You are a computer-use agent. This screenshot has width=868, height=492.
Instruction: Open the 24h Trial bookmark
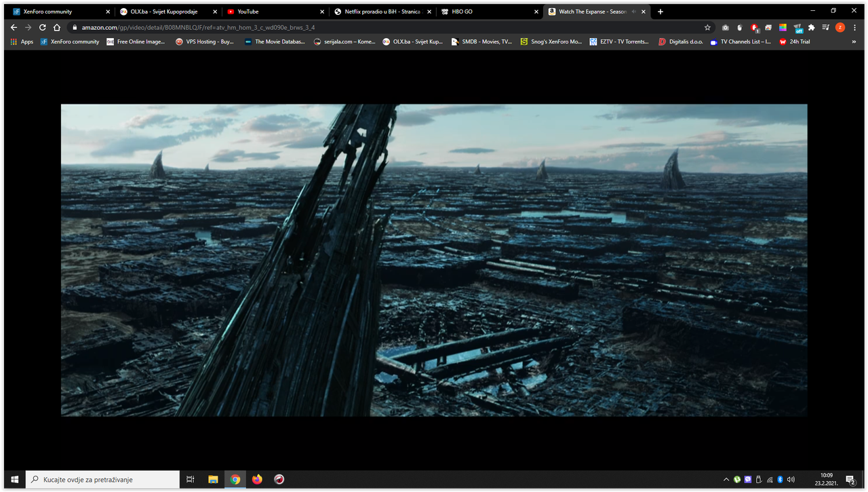(795, 41)
